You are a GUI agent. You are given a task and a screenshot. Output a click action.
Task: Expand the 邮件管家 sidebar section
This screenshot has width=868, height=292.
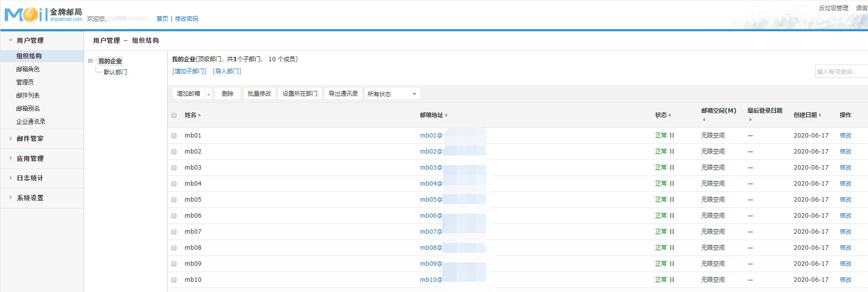30,138
